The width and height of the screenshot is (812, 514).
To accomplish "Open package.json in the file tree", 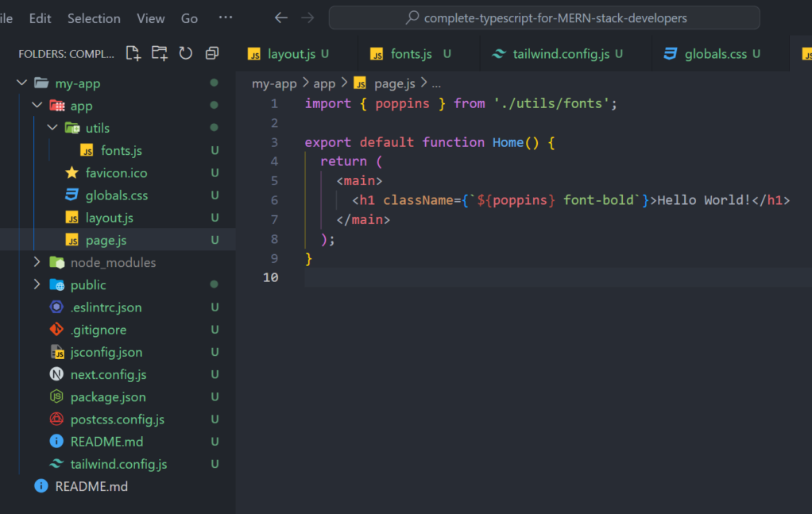I will click(108, 396).
